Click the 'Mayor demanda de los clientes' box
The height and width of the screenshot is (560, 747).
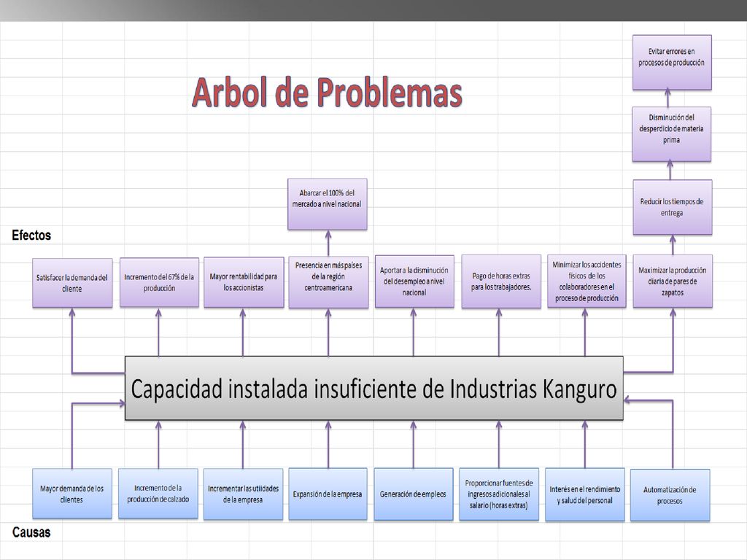click(72, 494)
